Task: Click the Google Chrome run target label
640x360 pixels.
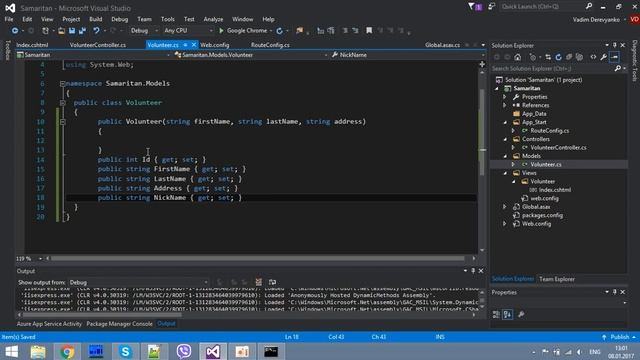Action: [247, 31]
